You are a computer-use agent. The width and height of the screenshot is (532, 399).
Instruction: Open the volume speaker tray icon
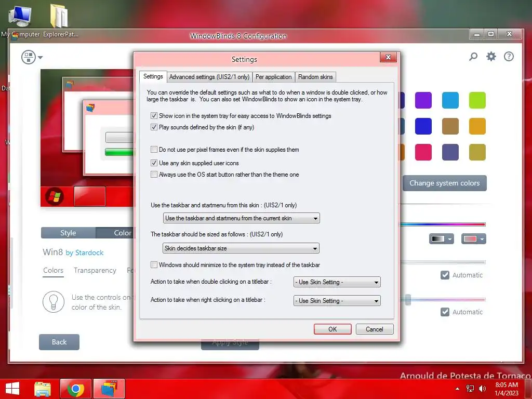pyautogui.click(x=482, y=389)
